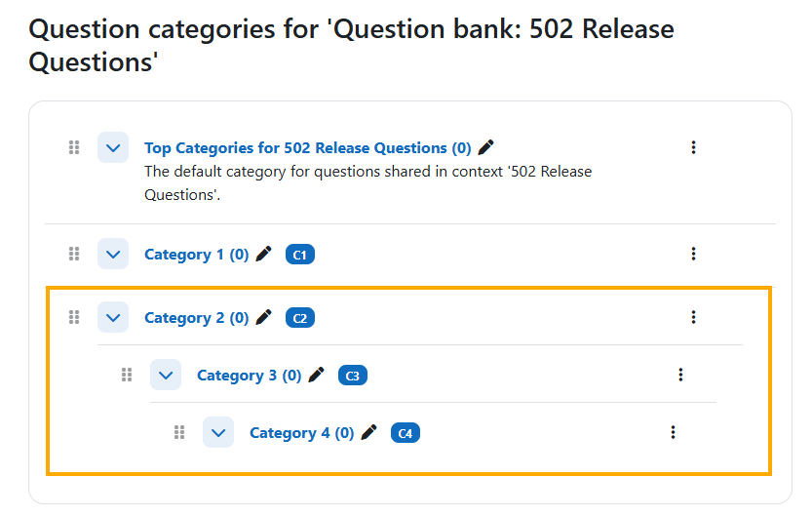Click the drag handle left of Category 4
The height and width of the screenshot is (517, 812).
click(179, 432)
